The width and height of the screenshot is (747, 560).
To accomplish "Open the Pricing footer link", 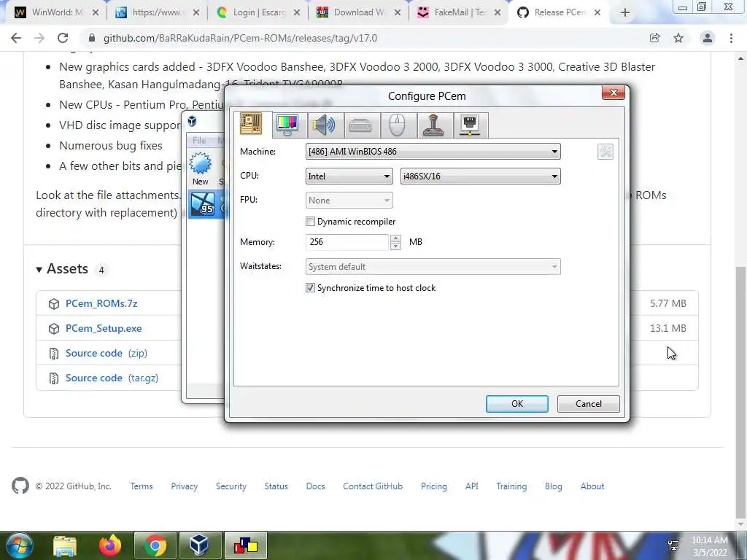I will point(433,486).
